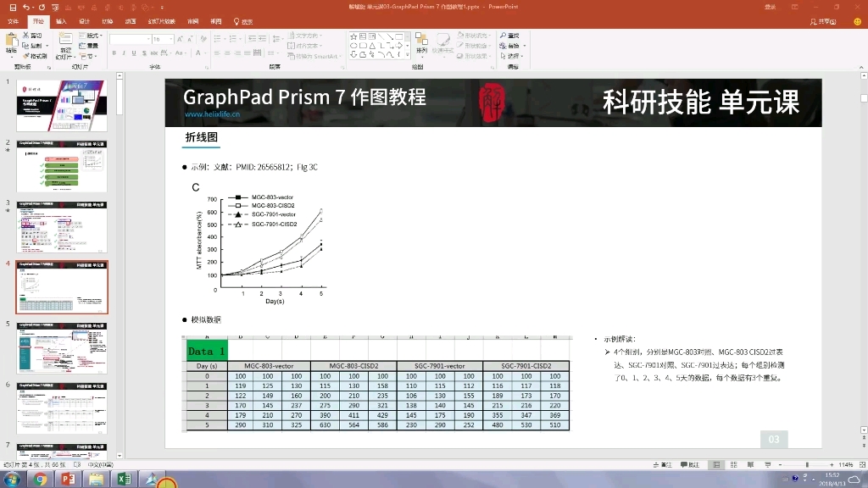Open the font size dropdown showing 16
This screenshot has width=868, height=488.
pyautogui.click(x=171, y=39)
